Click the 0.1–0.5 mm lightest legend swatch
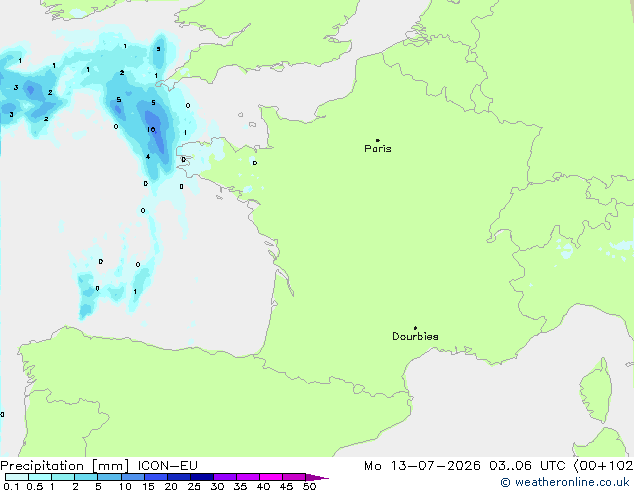Image resolution: width=634 pixels, height=490 pixels. [17, 477]
